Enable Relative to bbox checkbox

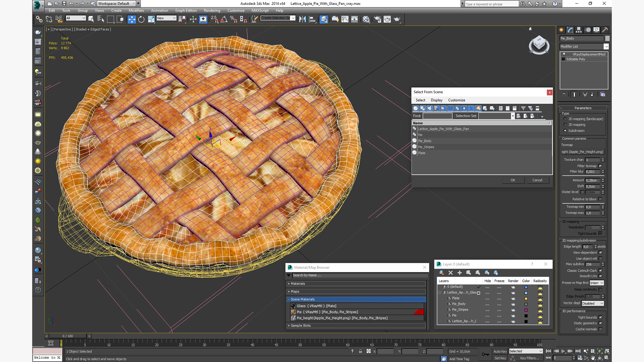[x=600, y=199]
